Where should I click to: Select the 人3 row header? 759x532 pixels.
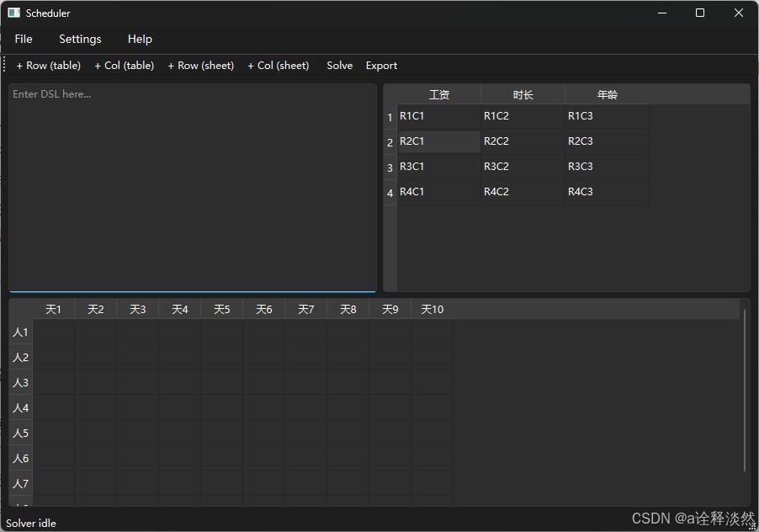pyautogui.click(x=21, y=382)
